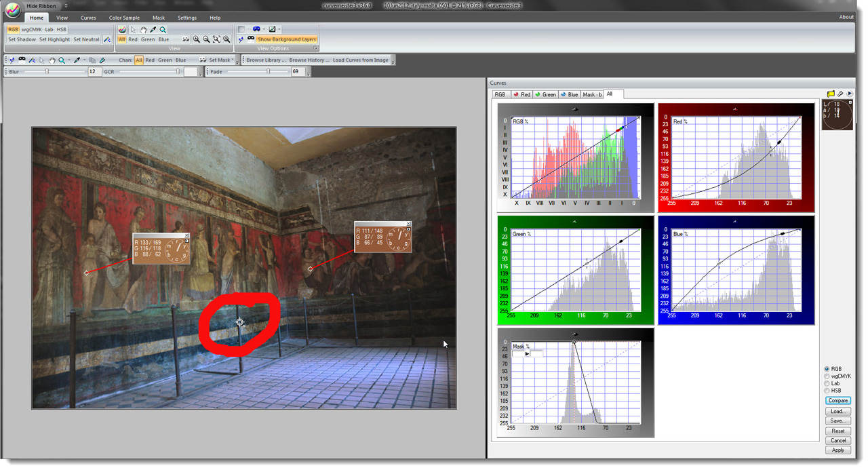The width and height of the screenshot is (868, 470).
Task: Click the yellow folder icon in Curves panel
Action: (x=831, y=94)
